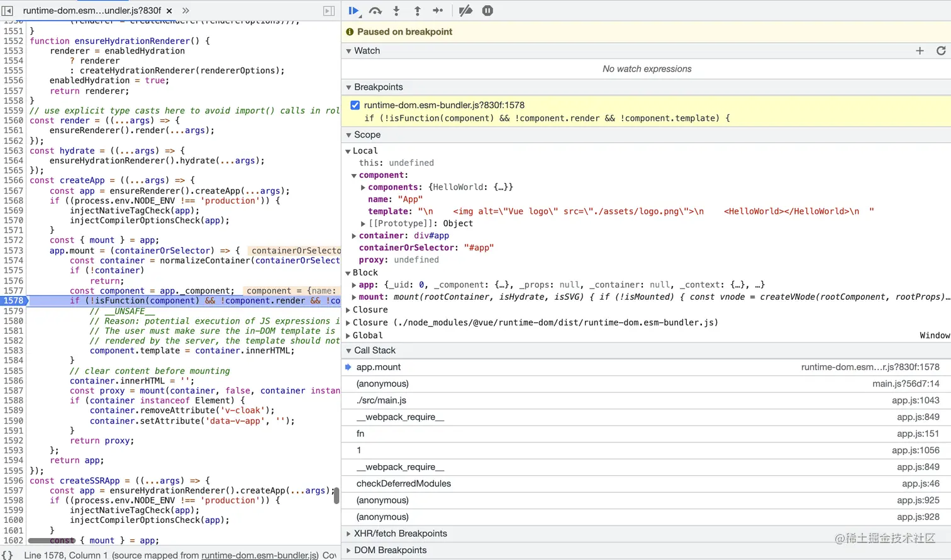Image resolution: width=951 pixels, height=560 pixels.
Task: Uncheck the breakpoint at line 1578
Action: 355,106
